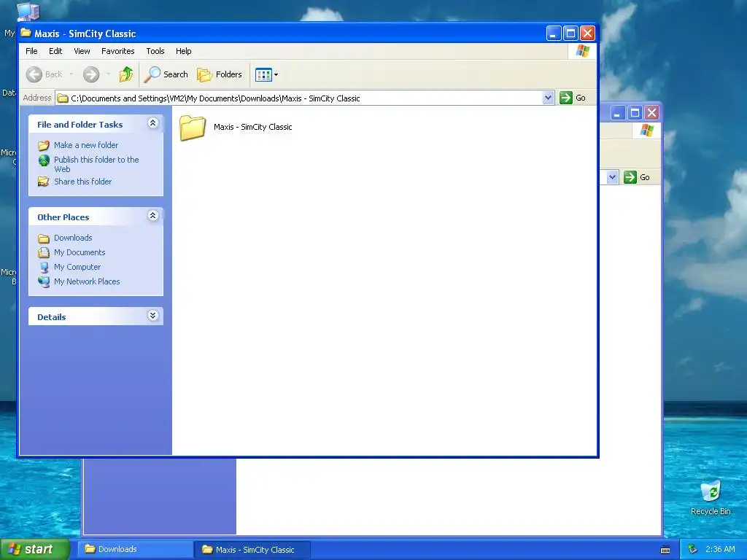This screenshot has height=560, width=747.
Task: Click the Up folder arrow icon
Action: tap(126, 74)
